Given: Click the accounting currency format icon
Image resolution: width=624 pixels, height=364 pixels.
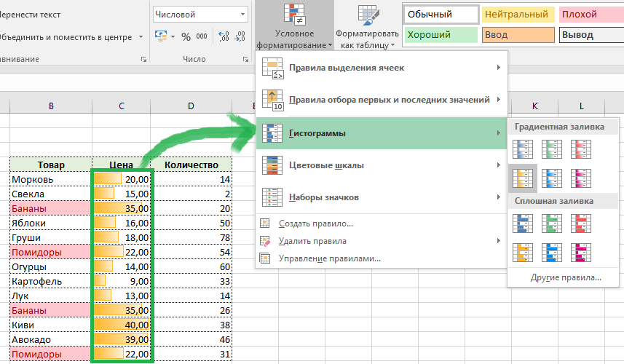Looking at the screenshot, I should pos(161,36).
